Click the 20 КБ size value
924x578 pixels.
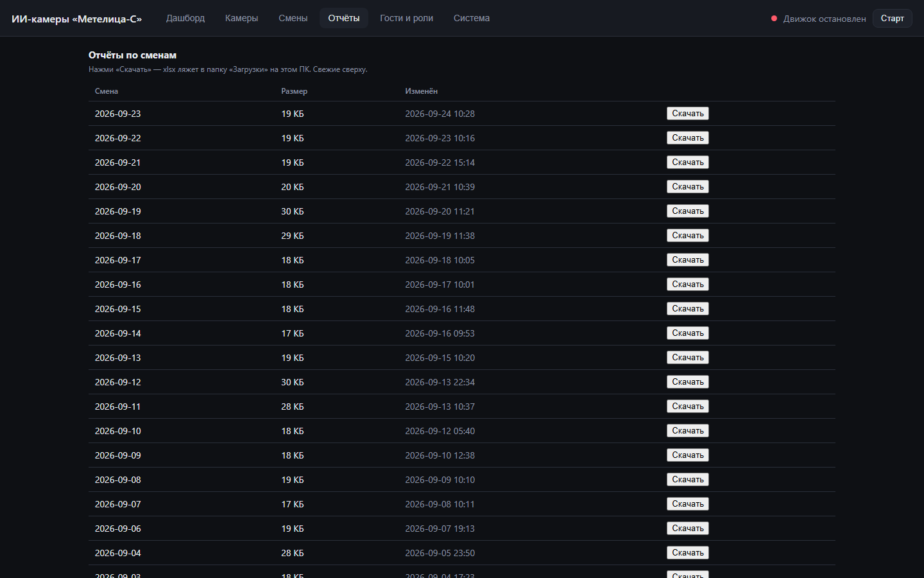click(293, 187)
